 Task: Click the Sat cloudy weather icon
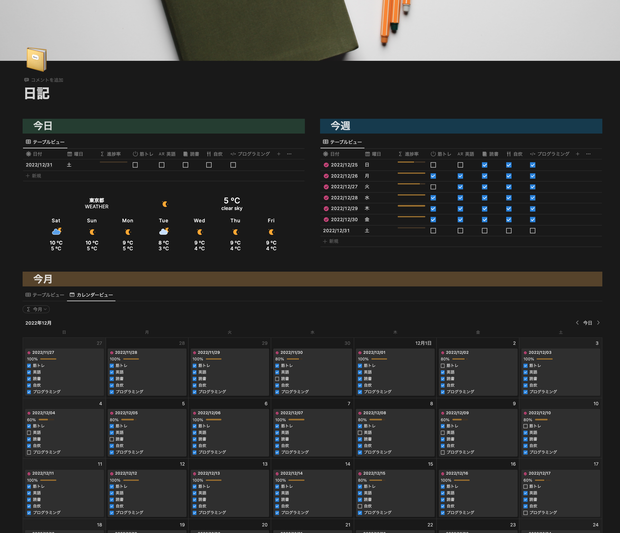(x=56, y=231)
